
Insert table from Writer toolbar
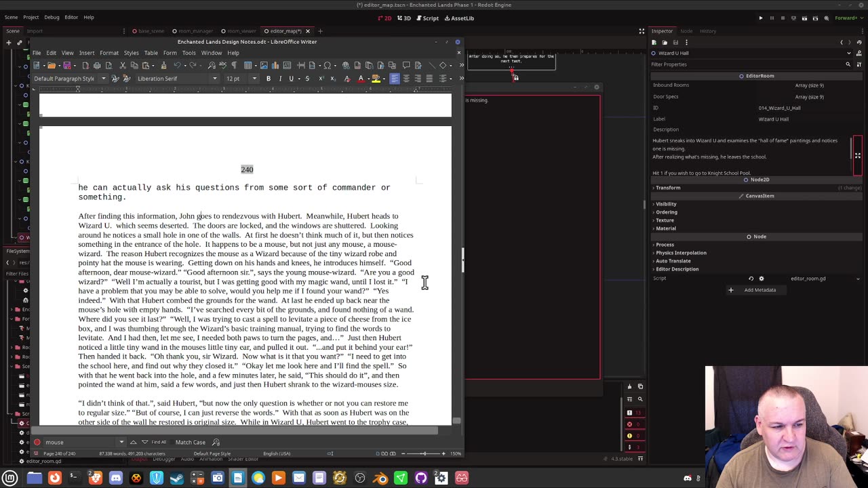pos(249,65)
